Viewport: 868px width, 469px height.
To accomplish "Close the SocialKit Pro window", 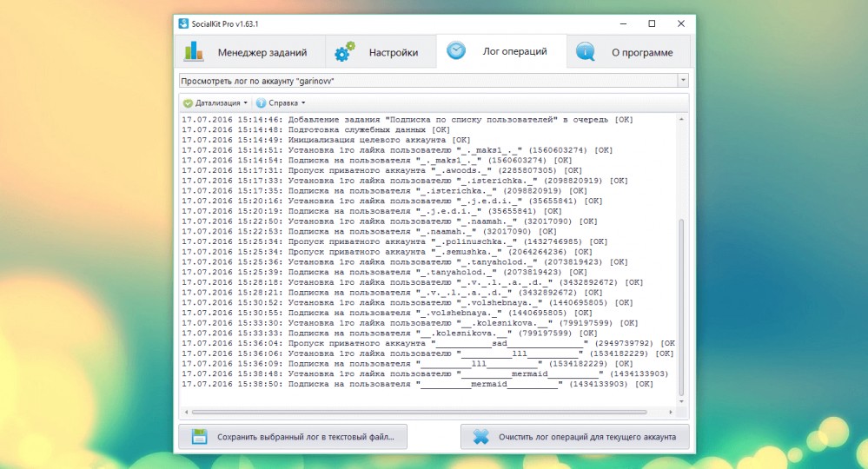I will coord(681,23).
